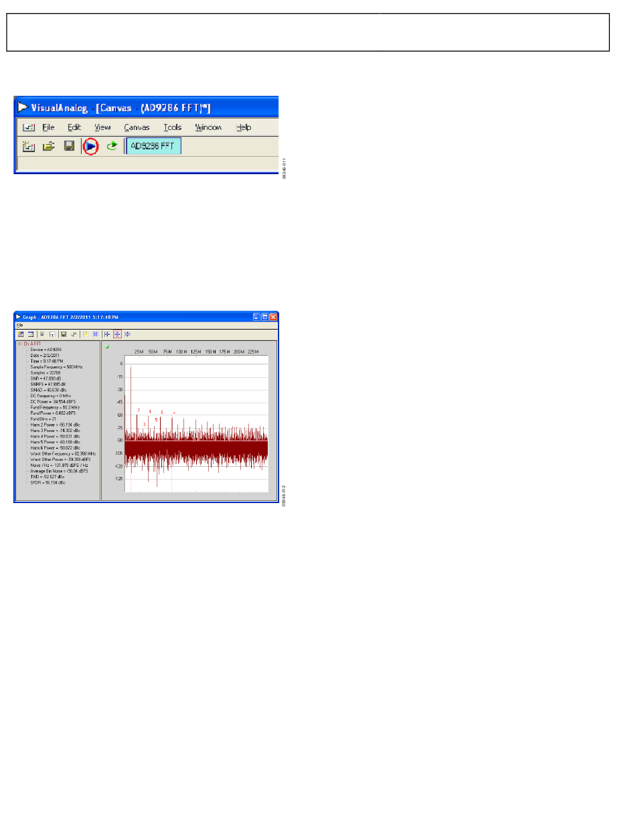Image resolution: width=636 pixels, height=840 pixels.
Task: Select the AD9286 FFT canvas tab
Action: coord(153,145)
